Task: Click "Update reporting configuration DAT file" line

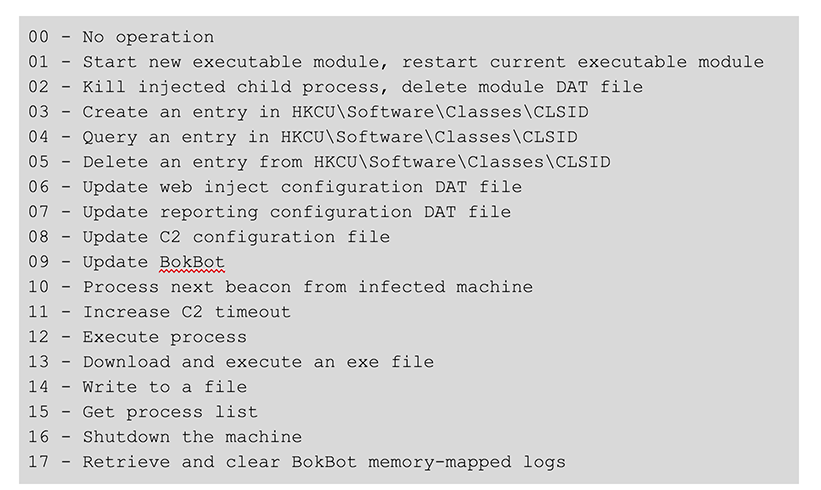Action: point(270,212)
